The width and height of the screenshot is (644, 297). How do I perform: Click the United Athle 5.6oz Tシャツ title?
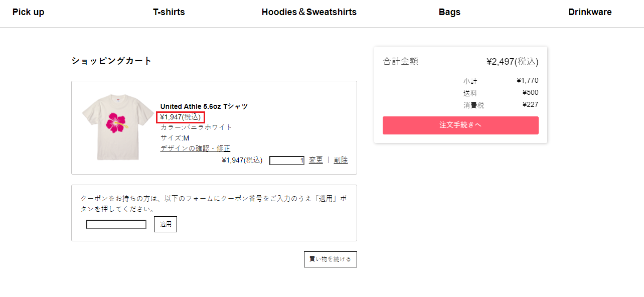tap(204, 106)
